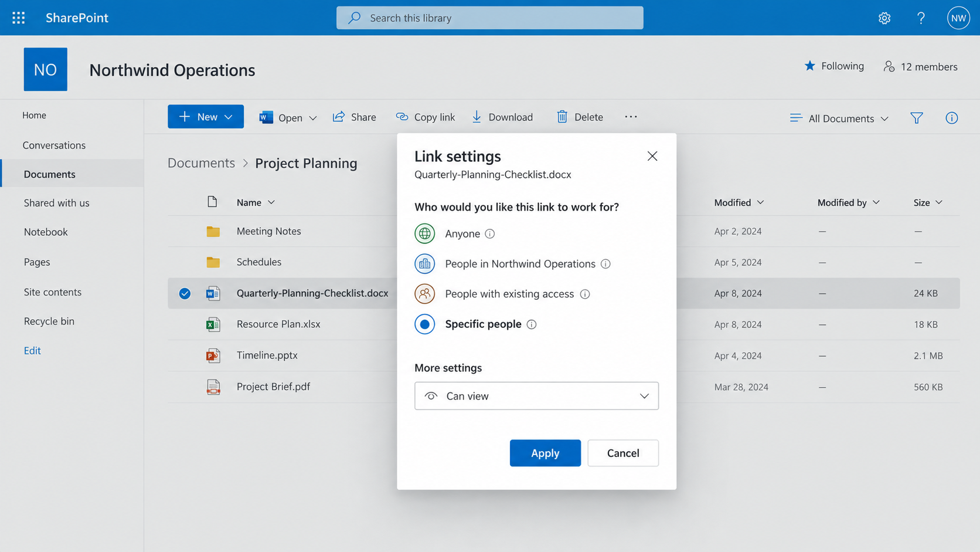Click the Documents breadcrumb link
The image size is (980, 552).
point(201,162)
